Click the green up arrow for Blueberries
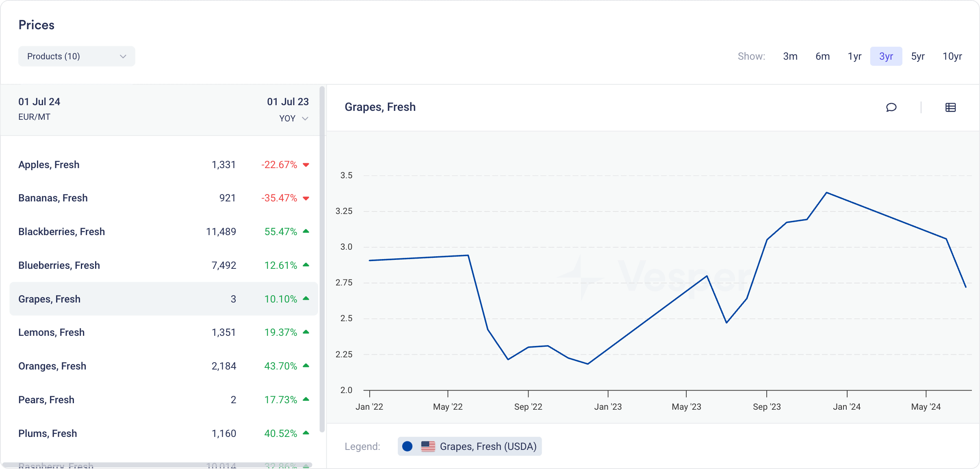The image size is (980, 469). [x=306, y=265]
